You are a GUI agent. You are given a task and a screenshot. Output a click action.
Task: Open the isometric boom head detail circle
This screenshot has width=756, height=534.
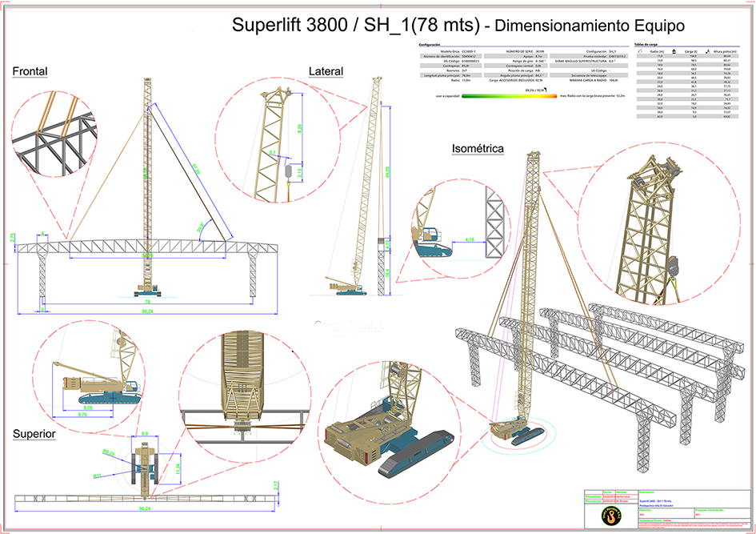(658, 224)
